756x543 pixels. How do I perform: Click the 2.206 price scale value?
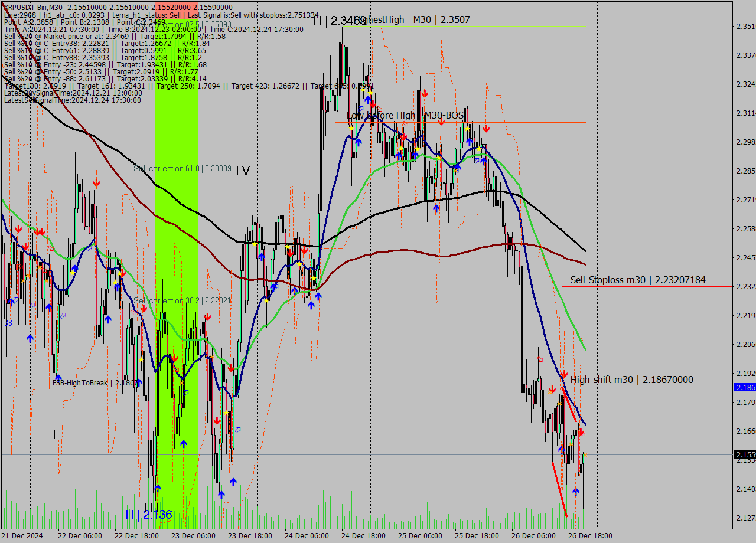click(745, 344)
